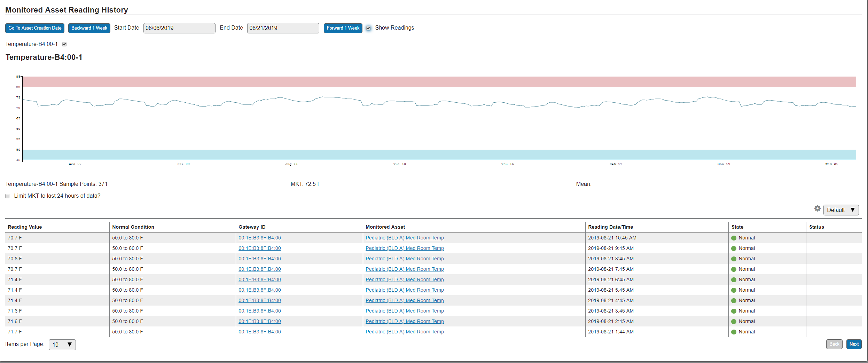The image size is (868, 363).
Task: Click the MKT: 72.5 F value text
Action: pyautogui.click(x=306, y=184)
